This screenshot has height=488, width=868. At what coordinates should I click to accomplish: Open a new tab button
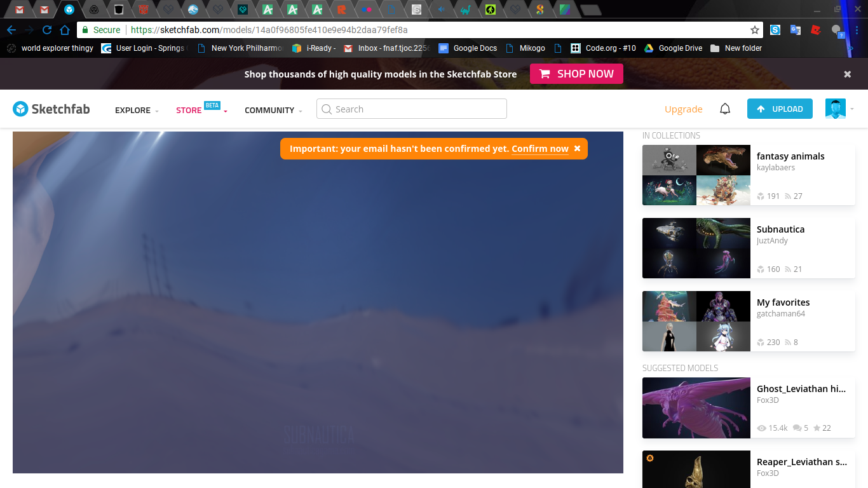pos(590,10)
